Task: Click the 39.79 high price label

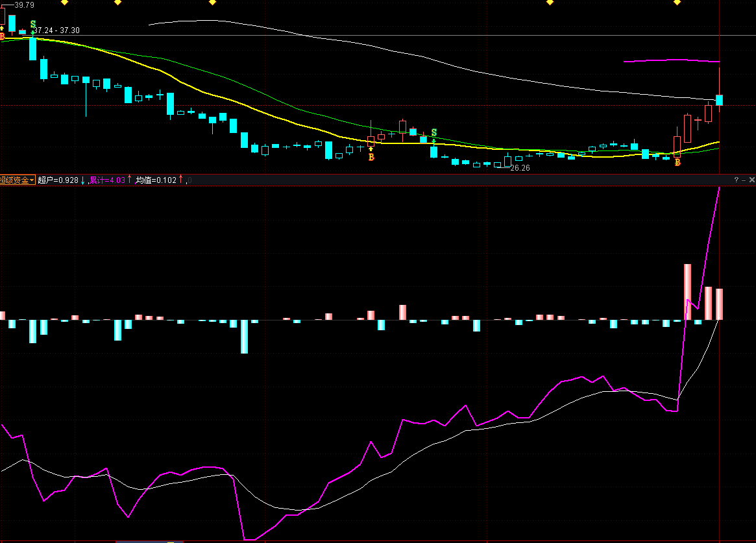Action: [24, 5]
